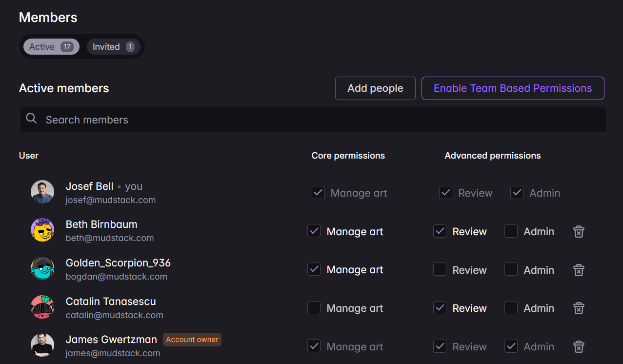623x364 pixels.
Task: Enable Review permission for Golden_Scorpion_936
Action: (x=440, y=269)
